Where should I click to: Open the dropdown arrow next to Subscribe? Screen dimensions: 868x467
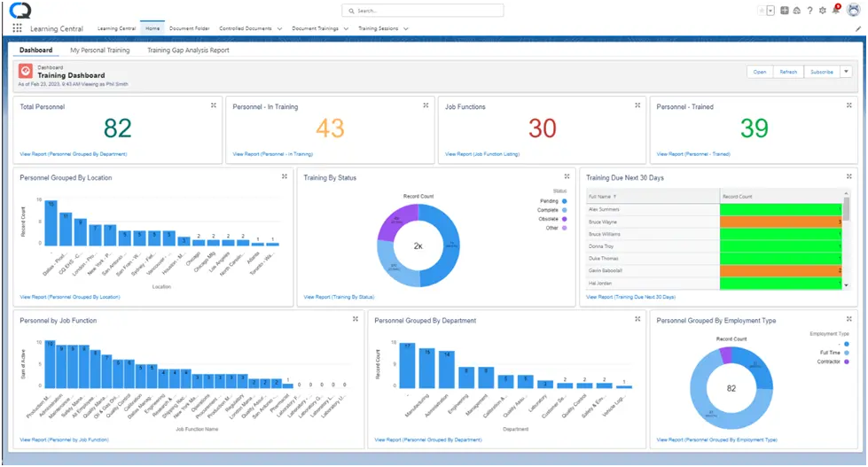pyautogui.click(x=846, y=72)
